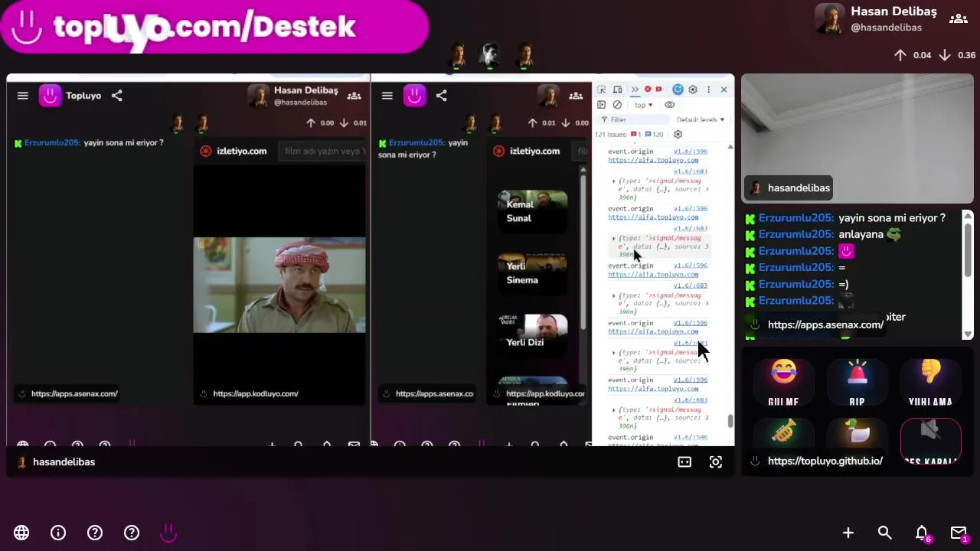The height and width of the screenshot is (551, 980).
Task: Click the pink Topluyo logo in left pane
Action: tap(50, 96)
